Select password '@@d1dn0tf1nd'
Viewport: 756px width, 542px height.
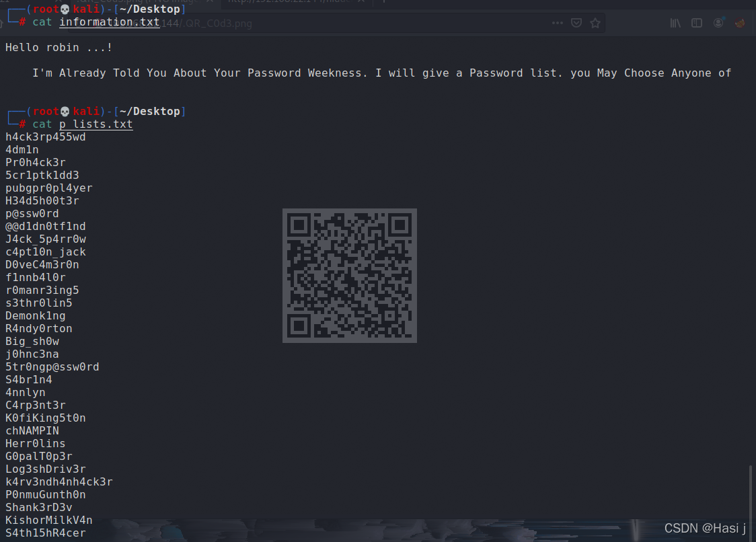click(x=45, y=227)
